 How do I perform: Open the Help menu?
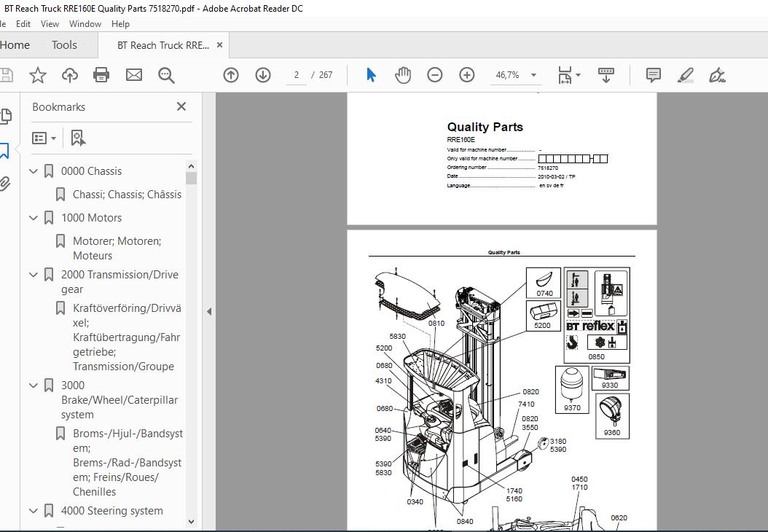[x=120, y=23]
